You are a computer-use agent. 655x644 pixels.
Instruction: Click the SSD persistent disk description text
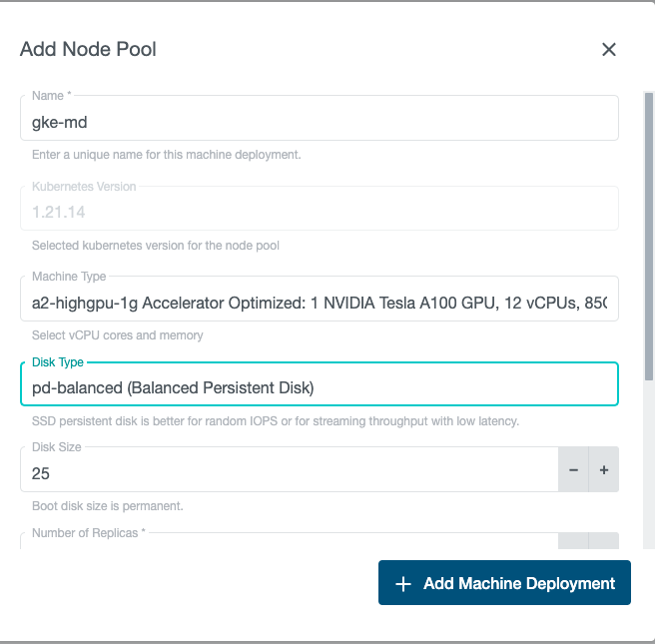coord(275,421)
